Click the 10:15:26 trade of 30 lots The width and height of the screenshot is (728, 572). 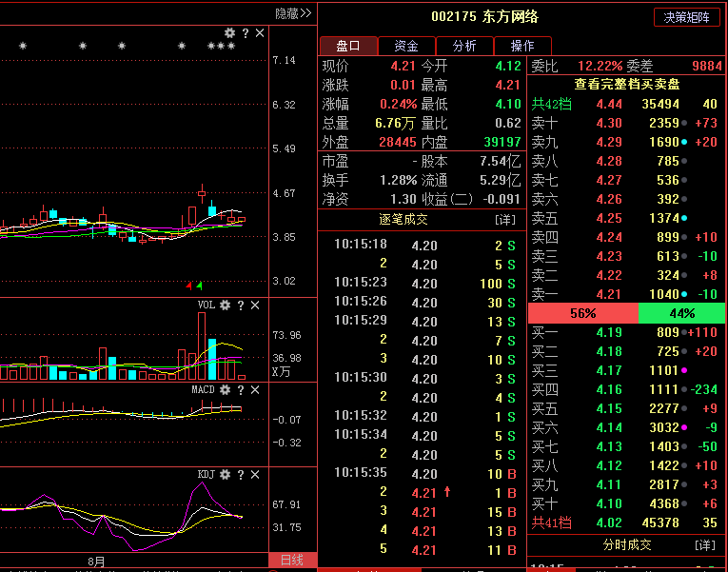click(x=423, y=303)
